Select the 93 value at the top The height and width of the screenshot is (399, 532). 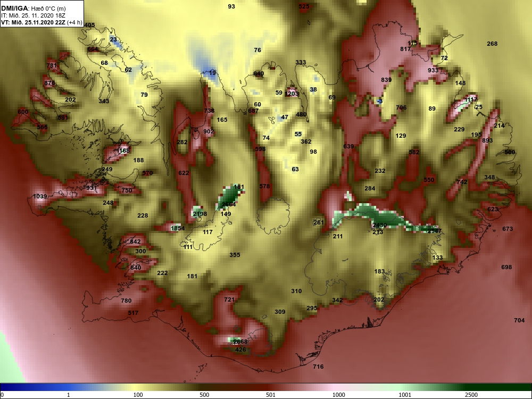pyautogui.click(x=231, y=6)
